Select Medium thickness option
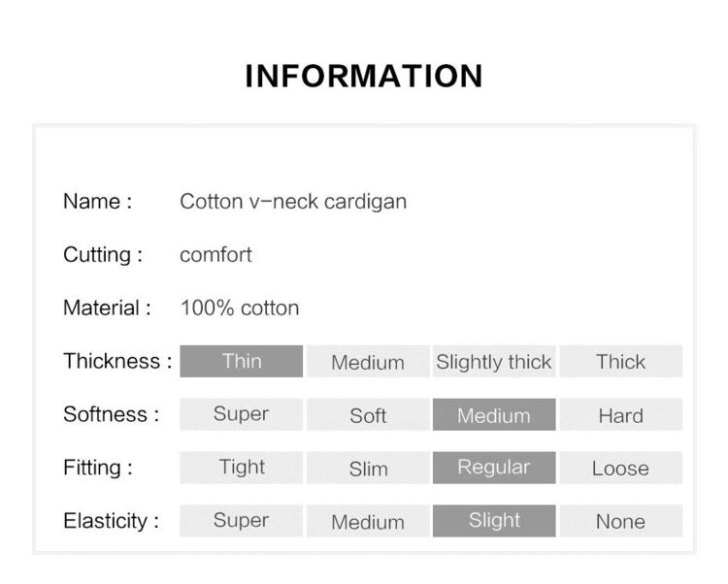Image resolution: width=728 pixels, height=584 pixels. click(x=368, y=361)
